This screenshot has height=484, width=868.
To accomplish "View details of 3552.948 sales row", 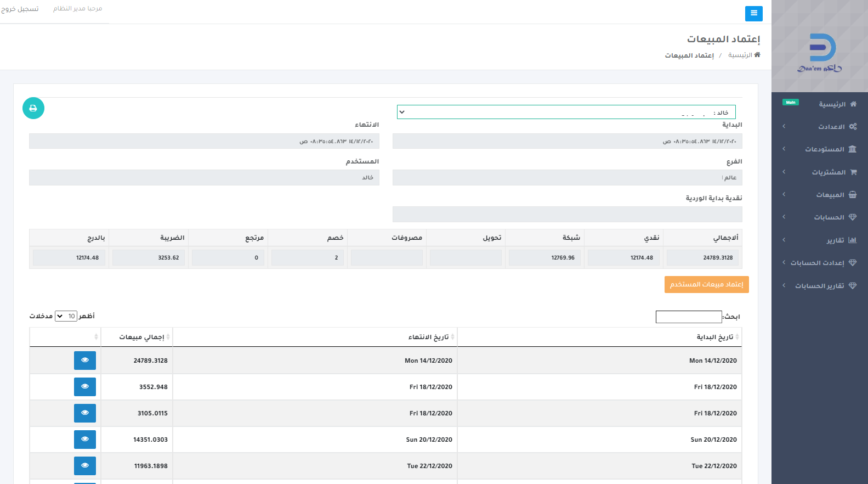I will (85, 387).
